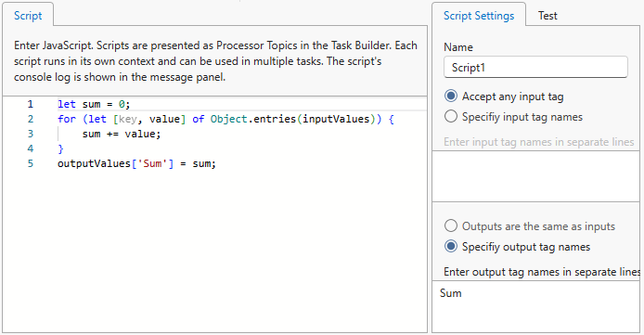
Task: Click the Name input field containing Script1
Action: pyautogui.click(x=535, y=68)
